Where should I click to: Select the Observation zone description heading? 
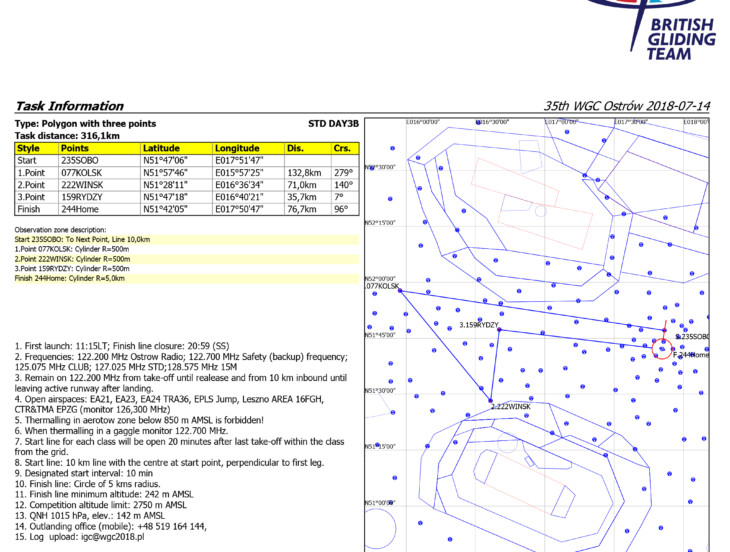(x=62, y=231)
